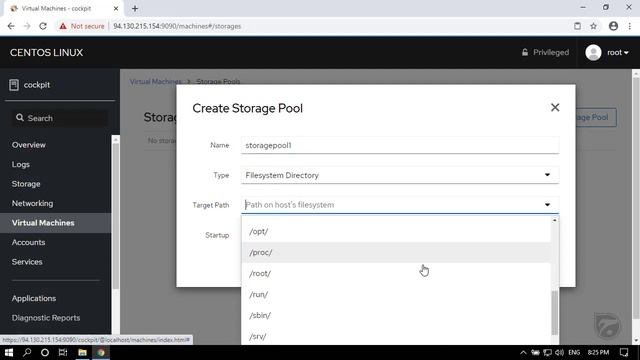Select the /proc/ path option
640x360 pixels.
click(396, 252)
